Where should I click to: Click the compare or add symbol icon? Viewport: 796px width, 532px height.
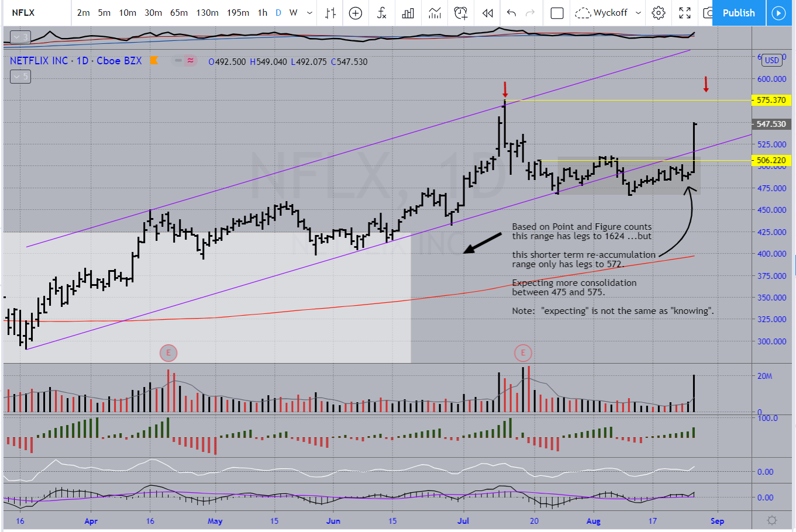point(356,13)
